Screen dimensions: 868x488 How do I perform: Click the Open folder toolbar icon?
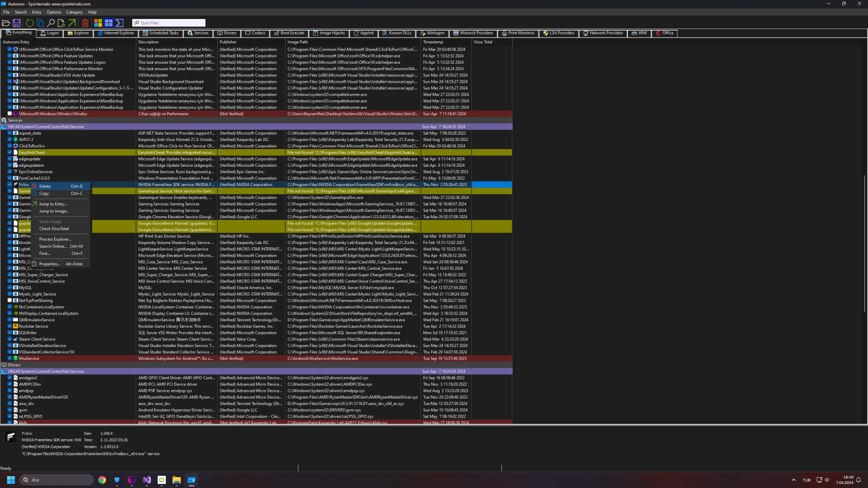tap(6, 23)
